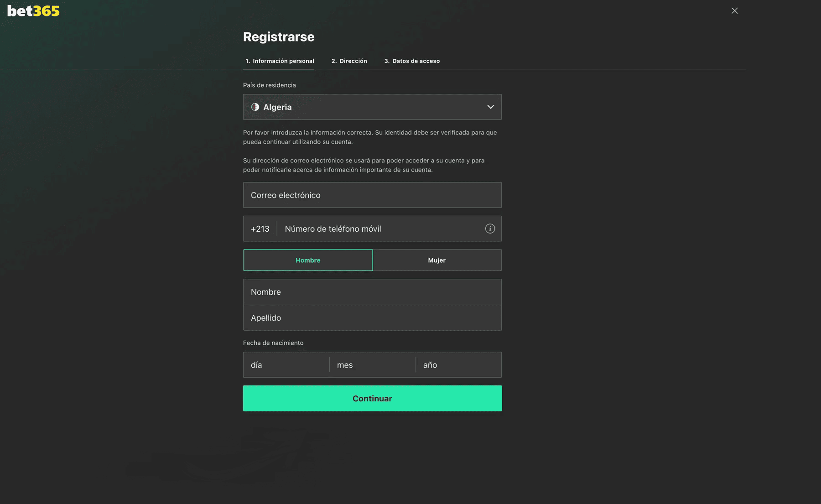Click the Algeria flag icon

[255, 107]
